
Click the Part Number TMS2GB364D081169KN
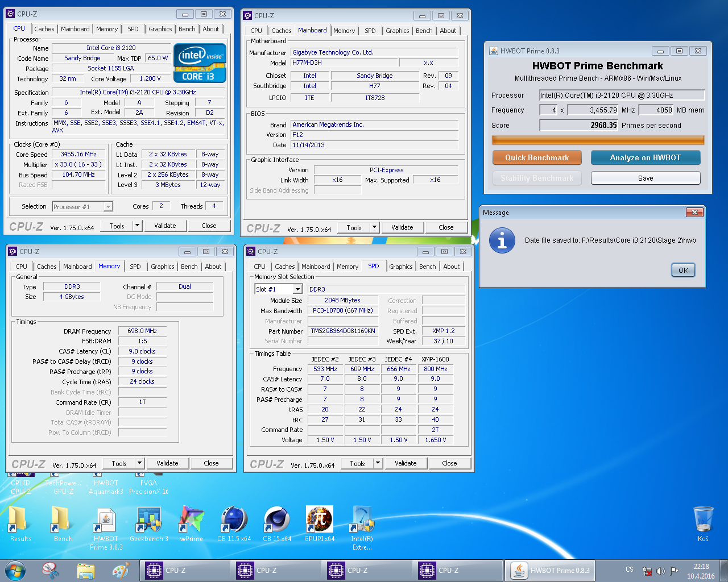(343, 331)
